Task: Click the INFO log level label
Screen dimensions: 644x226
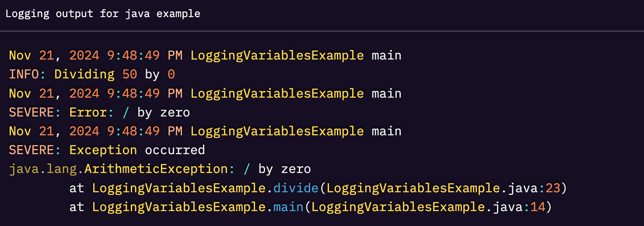Action: [x=24, y=74]
